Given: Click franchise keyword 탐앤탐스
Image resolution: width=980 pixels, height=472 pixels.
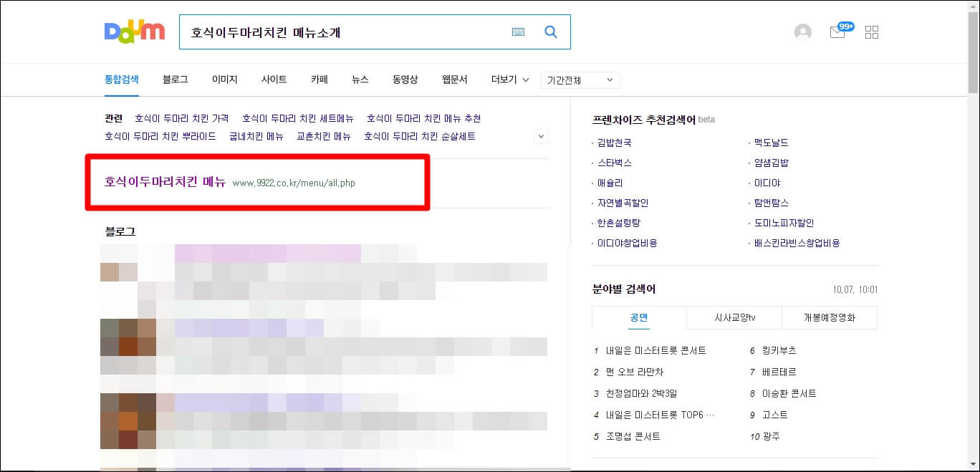Looking at the screenshot, I should tap(772, 203).
